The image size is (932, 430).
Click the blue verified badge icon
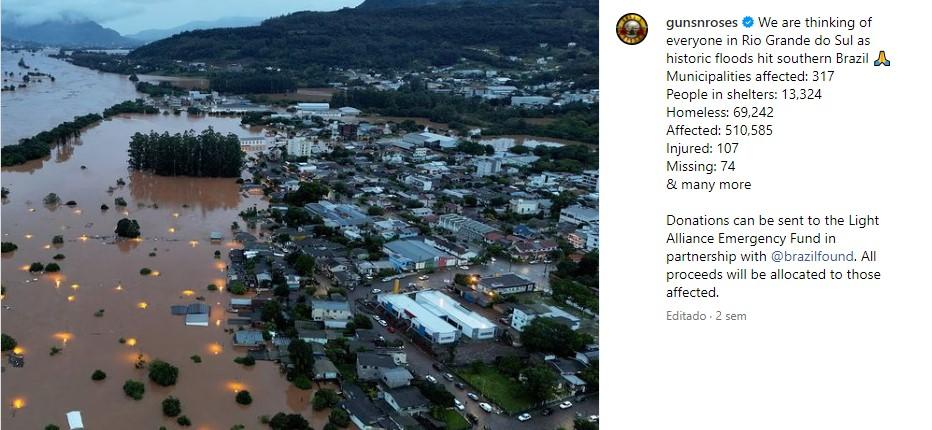tap(748, 23)
